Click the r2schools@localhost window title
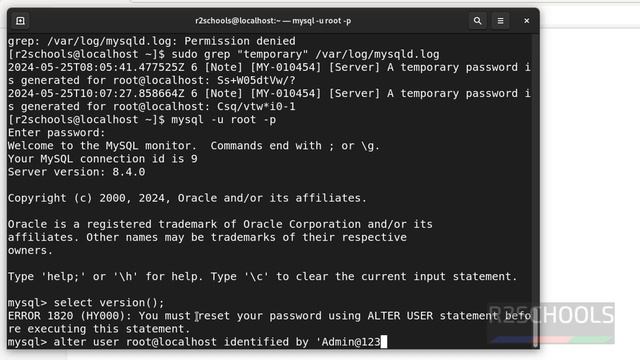 (273, 21)
